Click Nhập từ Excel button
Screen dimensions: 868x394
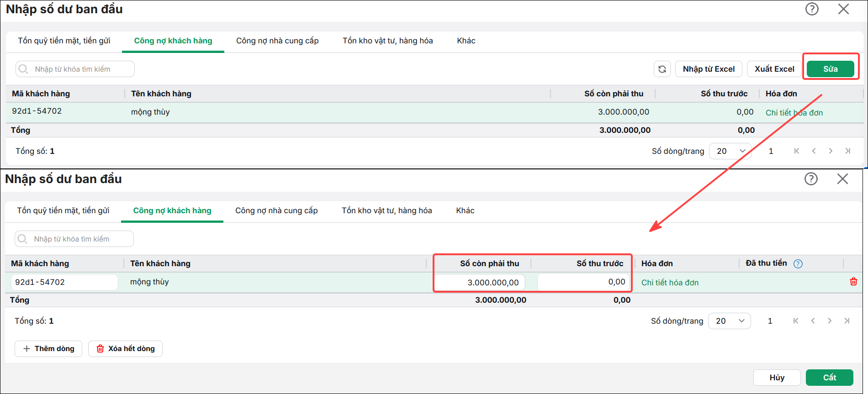709,69
